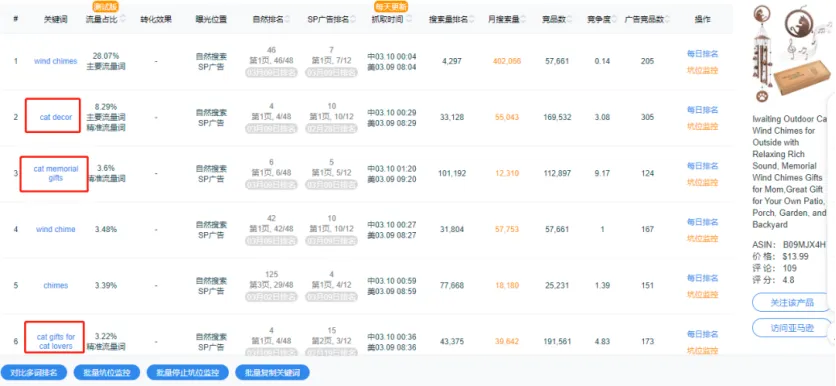This screenshot has height=386, width=836.
Task: Click 坑位监控 in the chimes row
Action: tap(702, 294)
